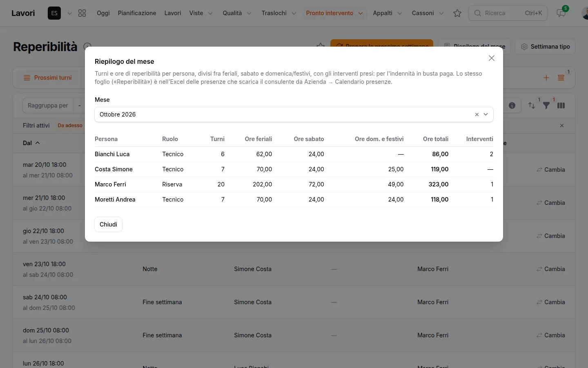The image size is (588, 368).
Task: Open the chat notifications icon
Action: (x=561, y=13)
